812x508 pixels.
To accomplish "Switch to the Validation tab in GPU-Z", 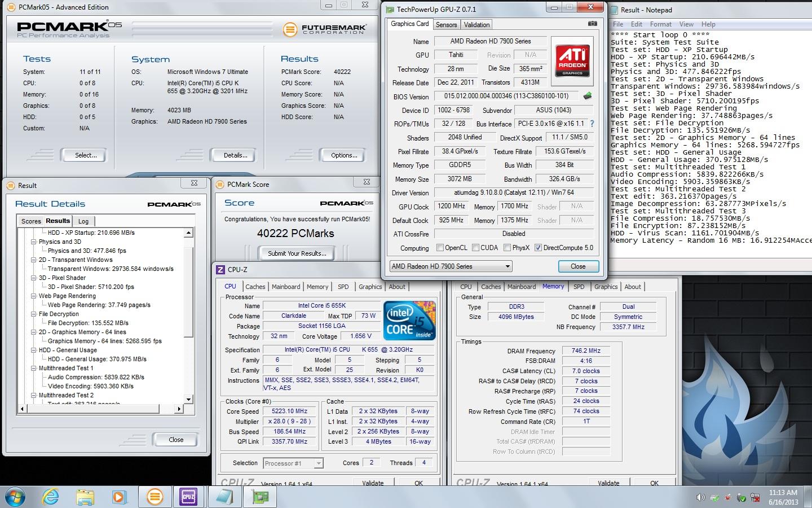I will click(x=476, y=25).
